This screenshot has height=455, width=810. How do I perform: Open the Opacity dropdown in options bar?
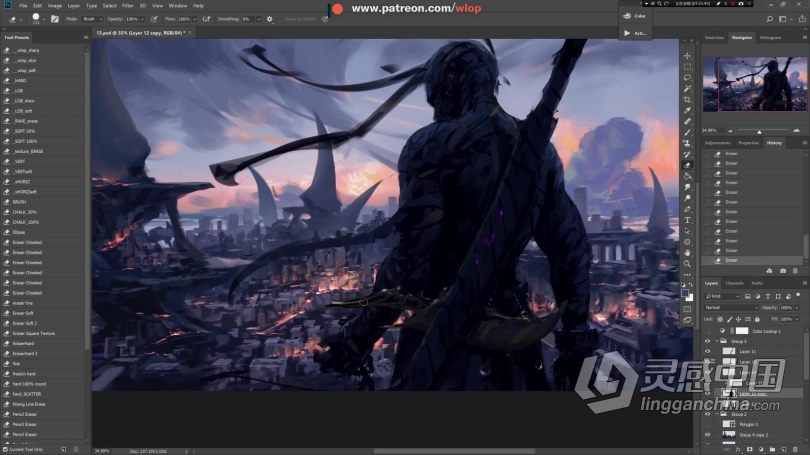click(x=142, y=19)
